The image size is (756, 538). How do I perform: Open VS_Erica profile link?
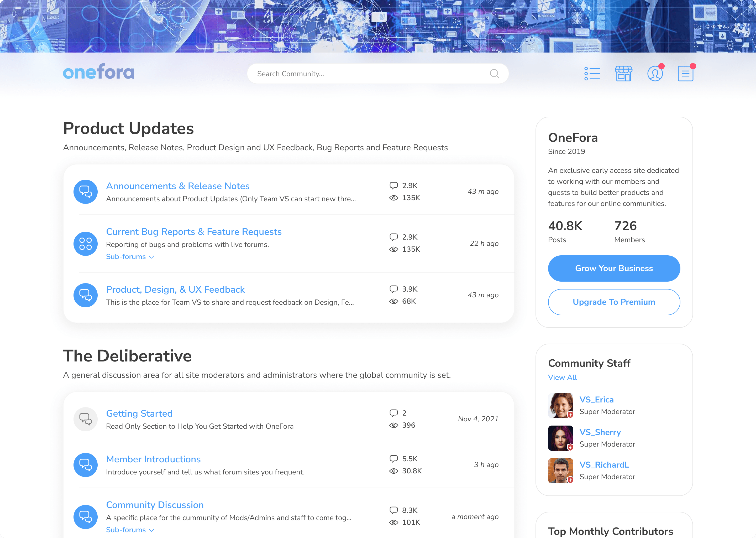click(596, 400)
